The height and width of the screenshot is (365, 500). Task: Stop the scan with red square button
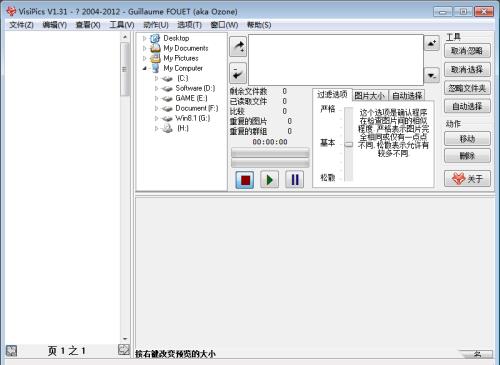click(x=245, y=180)
